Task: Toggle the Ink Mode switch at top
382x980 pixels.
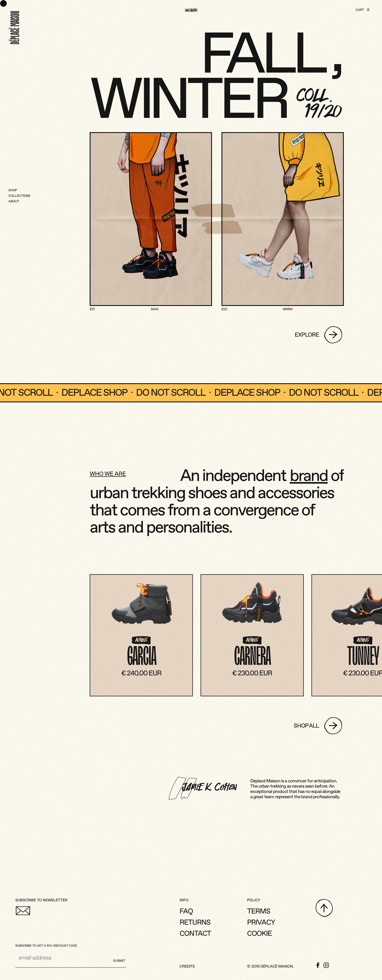Action: 191,10
